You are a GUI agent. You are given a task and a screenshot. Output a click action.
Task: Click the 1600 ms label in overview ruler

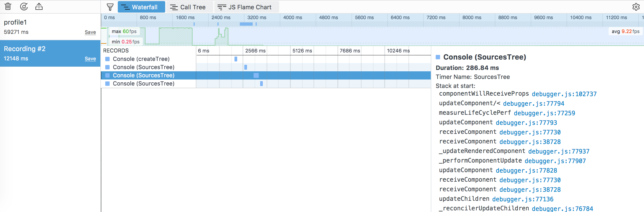(185, 17)
